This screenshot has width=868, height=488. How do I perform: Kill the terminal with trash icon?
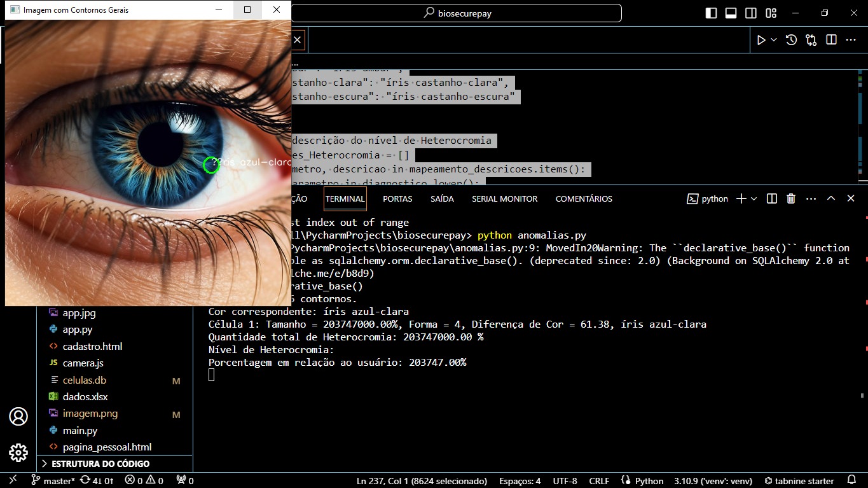tap(791, 199)
